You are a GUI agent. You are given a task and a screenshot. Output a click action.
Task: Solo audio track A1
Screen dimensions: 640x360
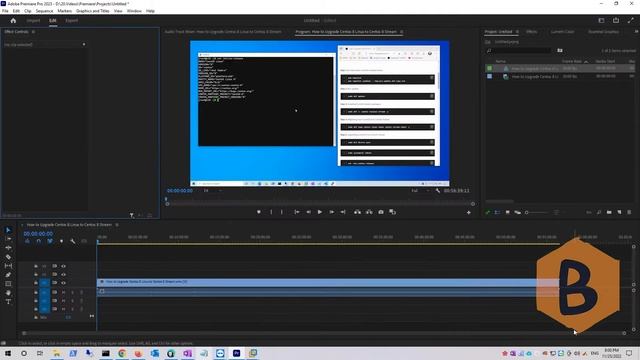point(73,292)
